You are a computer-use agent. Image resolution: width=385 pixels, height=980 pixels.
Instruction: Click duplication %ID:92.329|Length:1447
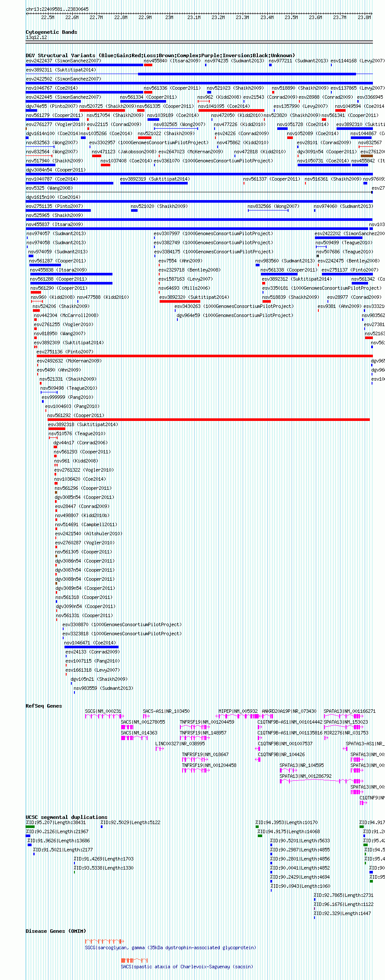[x=342, y=913]
